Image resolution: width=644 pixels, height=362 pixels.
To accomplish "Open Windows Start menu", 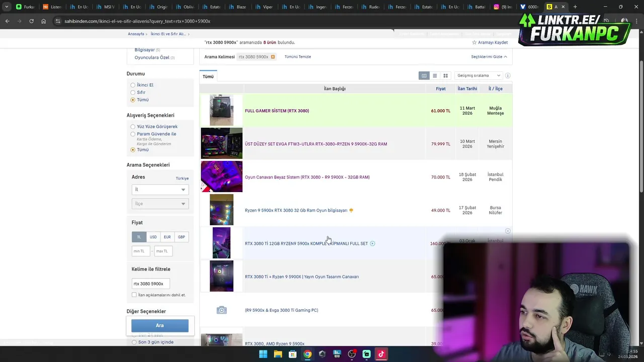I will 263,354.
